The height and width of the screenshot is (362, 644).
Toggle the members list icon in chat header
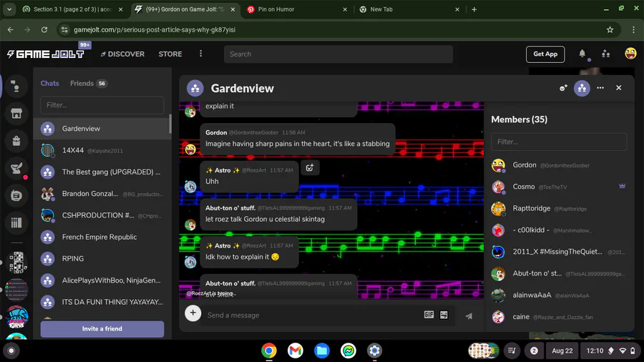click(582, 88)
